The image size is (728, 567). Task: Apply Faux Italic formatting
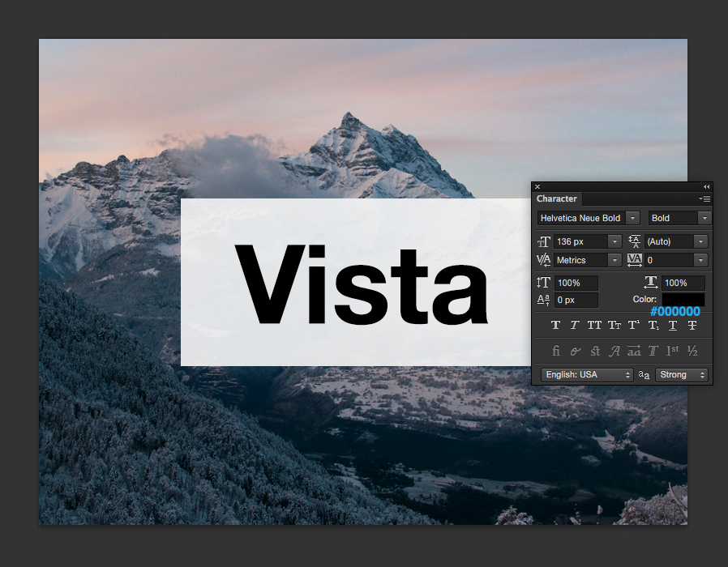(575, 325)
